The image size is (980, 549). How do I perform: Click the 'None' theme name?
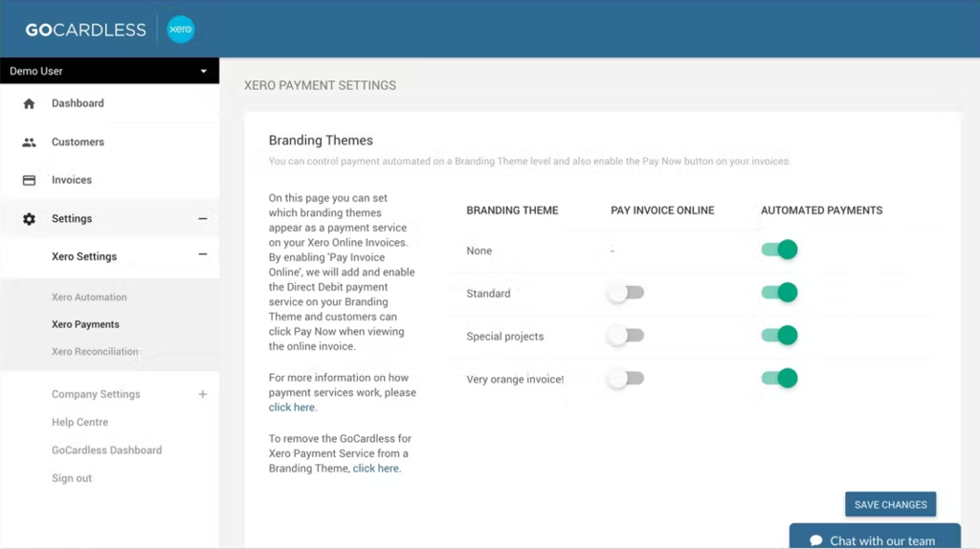coord(479,251)
